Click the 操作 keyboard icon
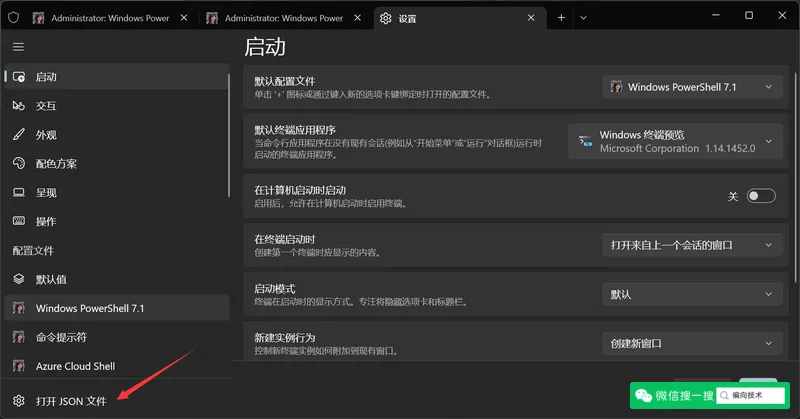This screenshot has width=800, height=419. click(19, 221)
